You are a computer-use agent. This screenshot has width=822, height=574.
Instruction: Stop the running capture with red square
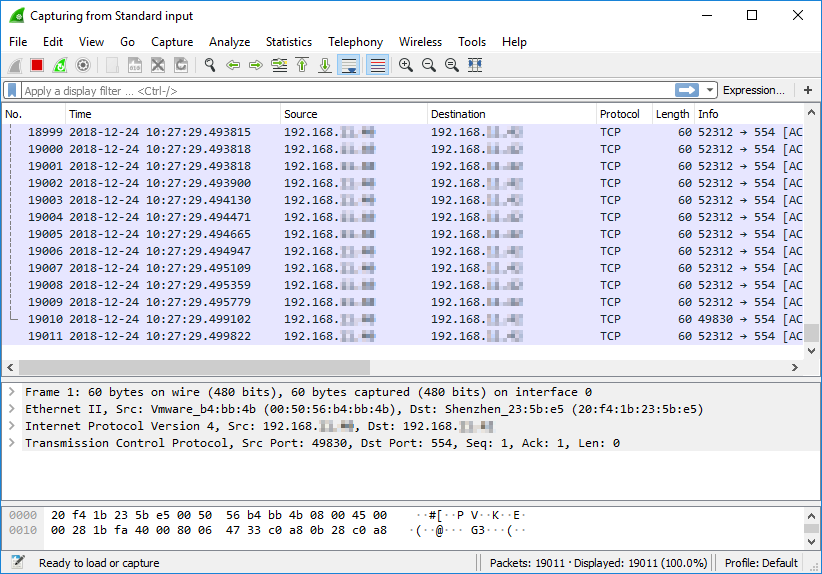click(37, 66)
